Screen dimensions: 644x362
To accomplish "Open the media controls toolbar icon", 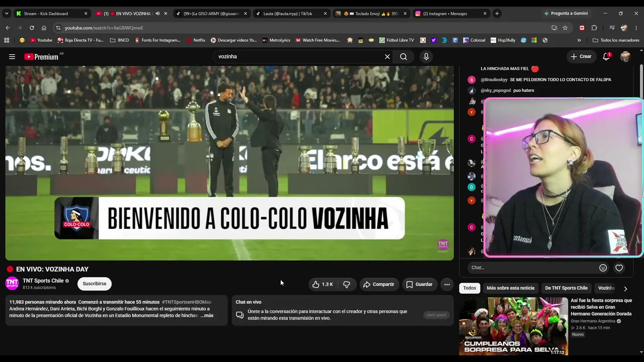I will click(612, 28).
